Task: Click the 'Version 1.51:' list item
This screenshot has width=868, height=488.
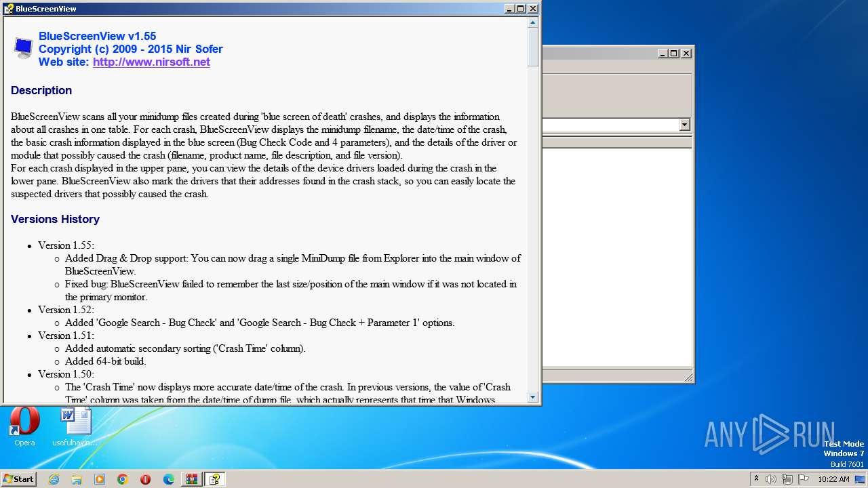Action: pos(66,335)
